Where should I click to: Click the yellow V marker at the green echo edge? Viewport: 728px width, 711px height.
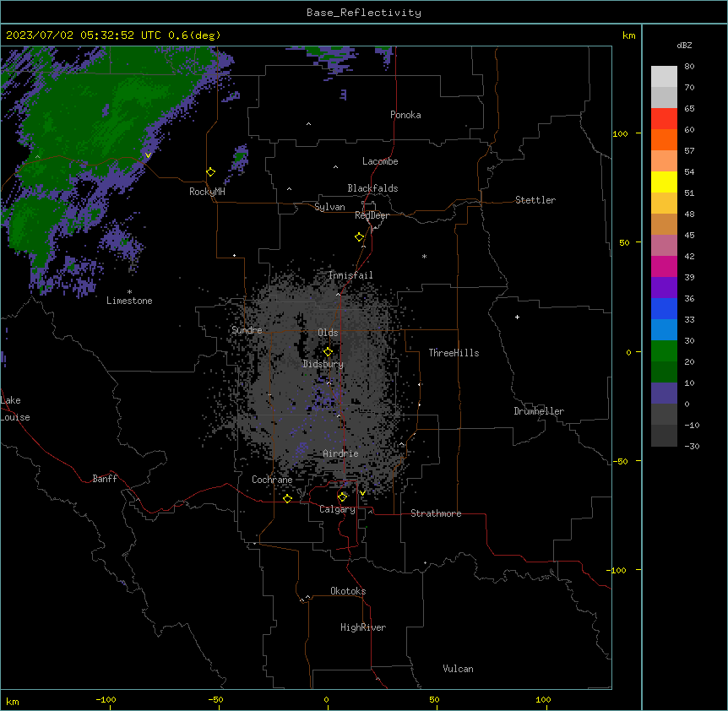click(148, 155)
